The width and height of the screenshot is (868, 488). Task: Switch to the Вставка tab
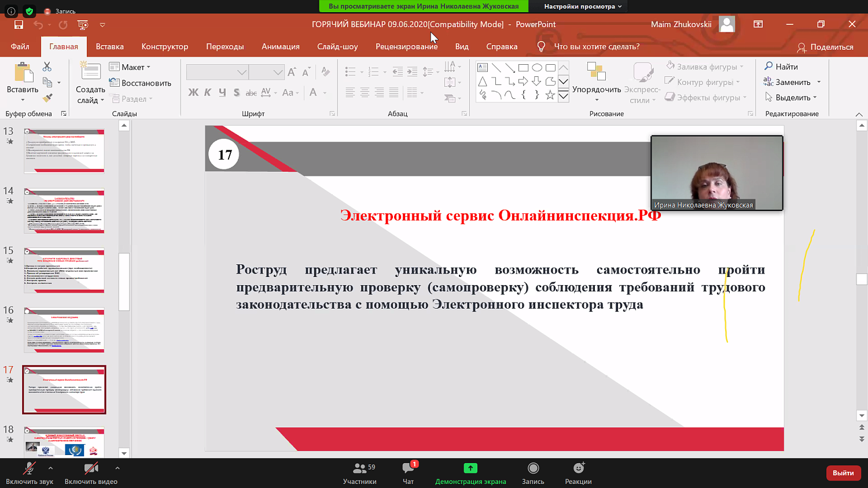coord(110,46)
